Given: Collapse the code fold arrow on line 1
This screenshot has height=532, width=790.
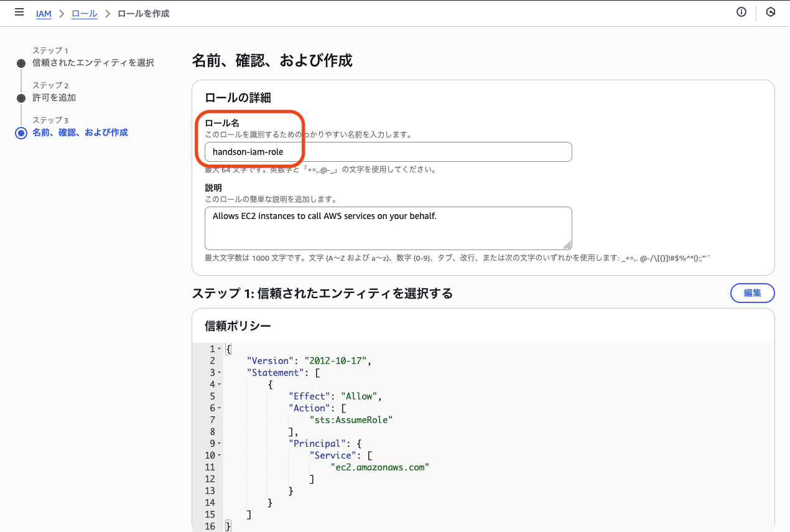Looking at the screenshot, I should pyautogui.click(x=219, y=349).
